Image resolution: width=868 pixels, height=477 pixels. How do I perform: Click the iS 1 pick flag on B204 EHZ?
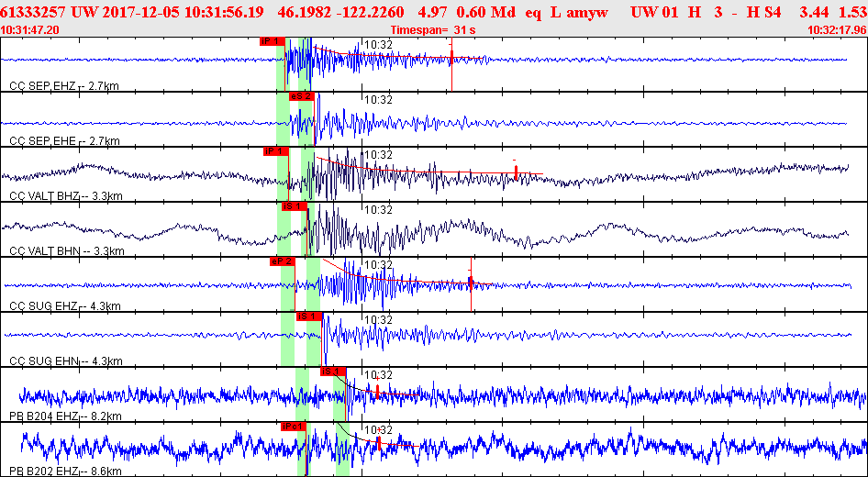point(331,372)
